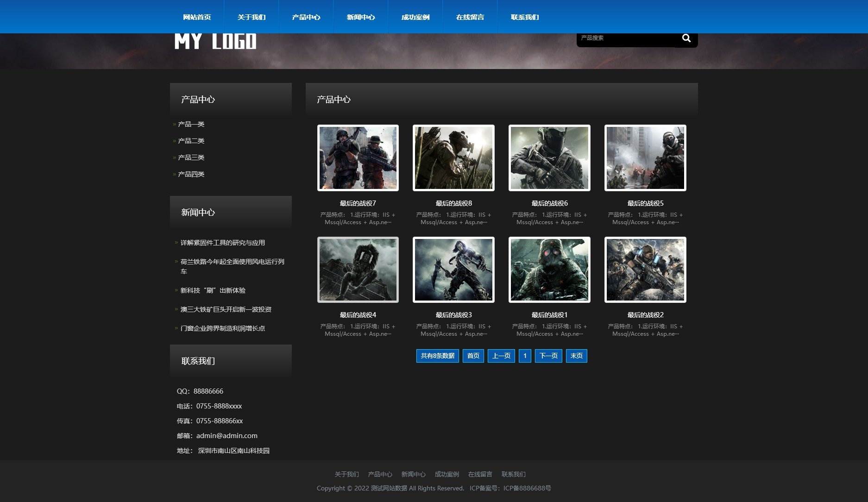Go to the next page with 下一页
This screenshot has height=502, width=868.
[548, 356]
